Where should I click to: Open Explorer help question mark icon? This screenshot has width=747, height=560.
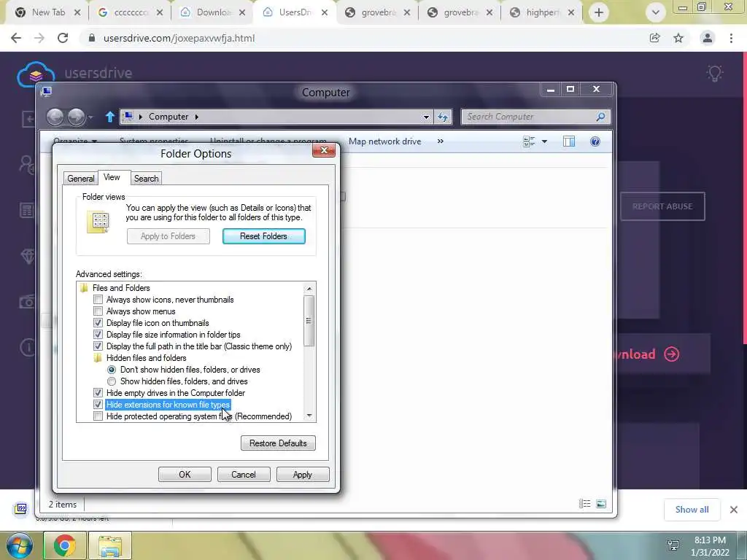coord(595,141)
